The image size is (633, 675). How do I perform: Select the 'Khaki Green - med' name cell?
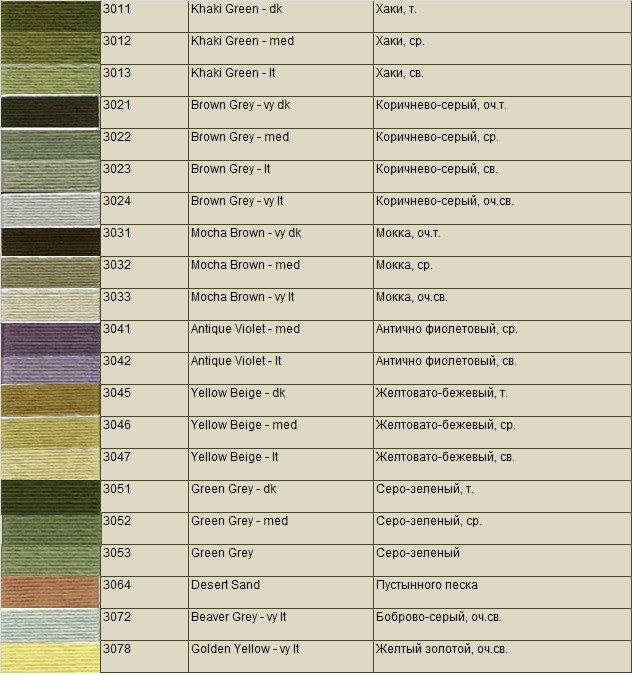point(281,48)
